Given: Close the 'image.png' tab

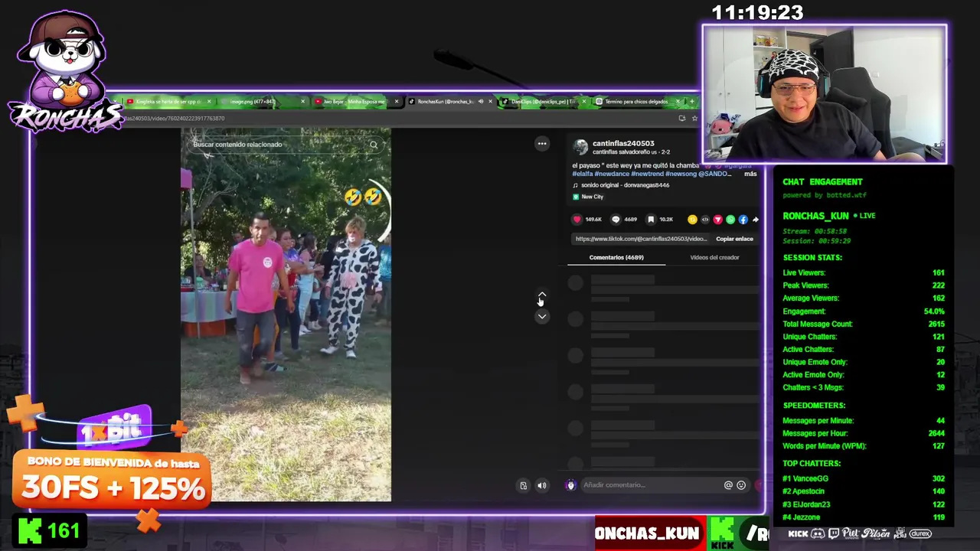Looking at the screenshot, I should pyautogui.click(x=302, y=102).
